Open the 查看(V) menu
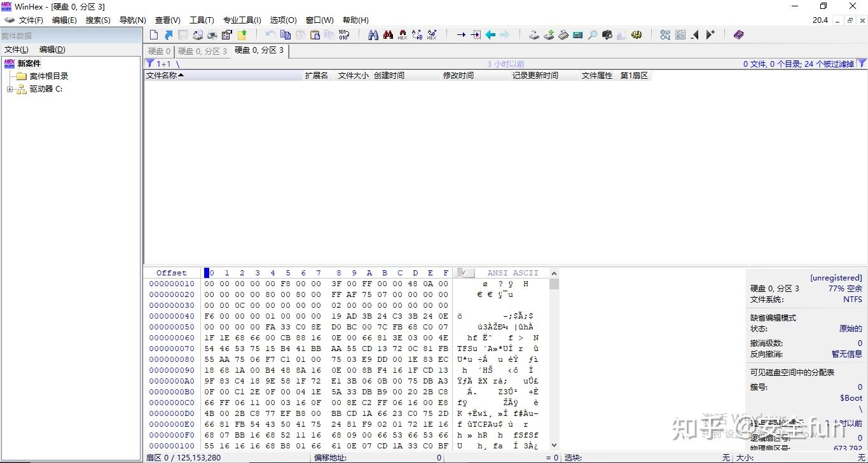This screenshot has width=868, height=463. tap(168, 20)
